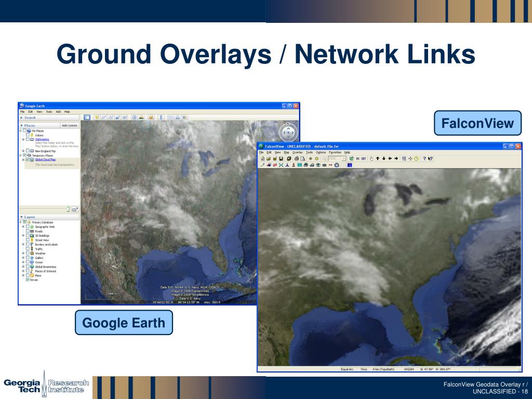Expand the Search panel in Google Earth
The image size is (532, 399).
(x=21, y=117)
